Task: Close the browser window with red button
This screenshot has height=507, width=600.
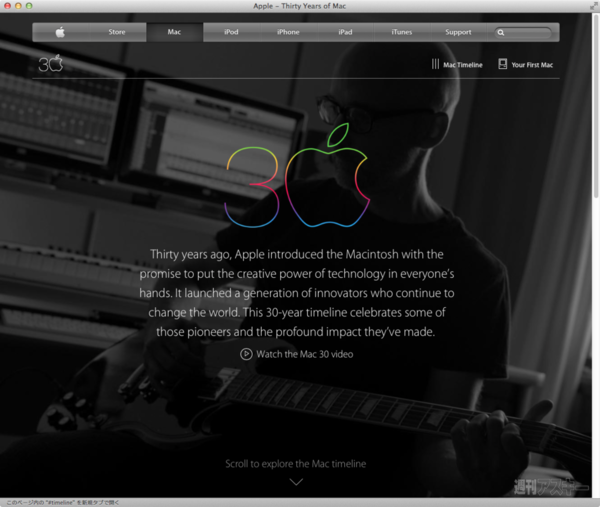Action: point(7,6)
